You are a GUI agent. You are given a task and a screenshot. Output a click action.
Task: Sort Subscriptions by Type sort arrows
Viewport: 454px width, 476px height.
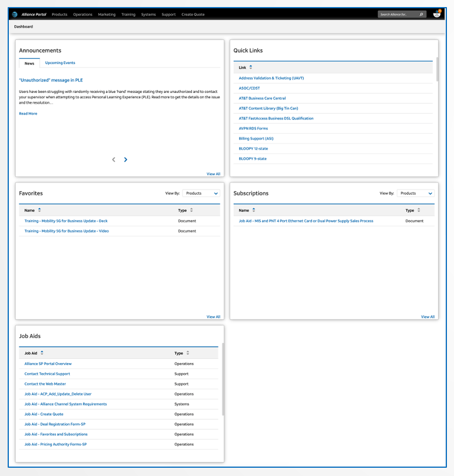click(419, 210)
